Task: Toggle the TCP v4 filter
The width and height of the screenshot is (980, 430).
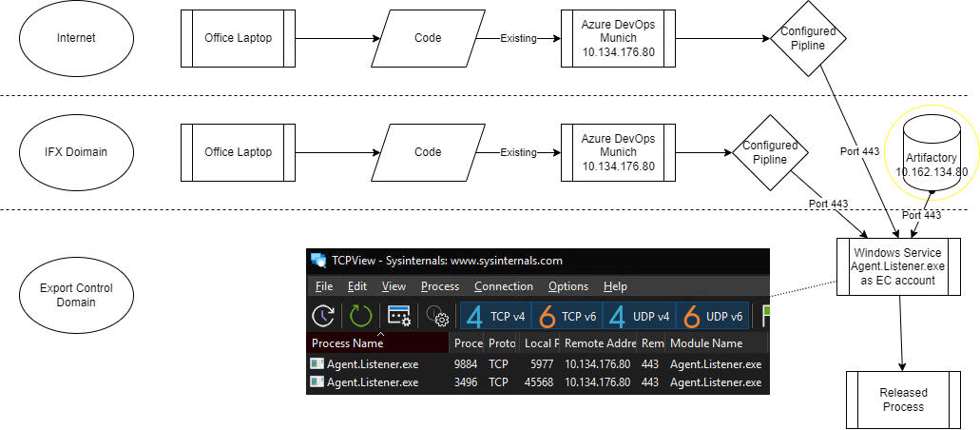Action: click(496, 316)
